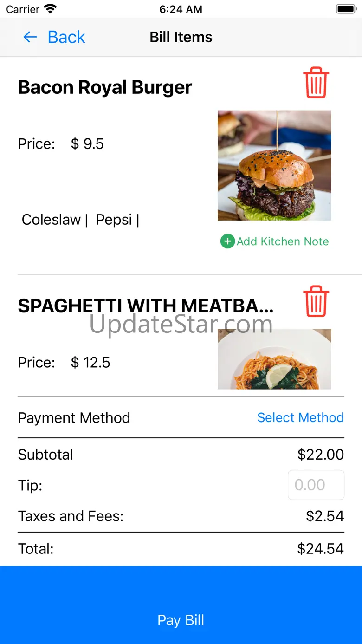The width and height of the screenshot is (362, 644).
Task: Delete the Bacon Royal Burger item
Action: [x=316, y=83]
